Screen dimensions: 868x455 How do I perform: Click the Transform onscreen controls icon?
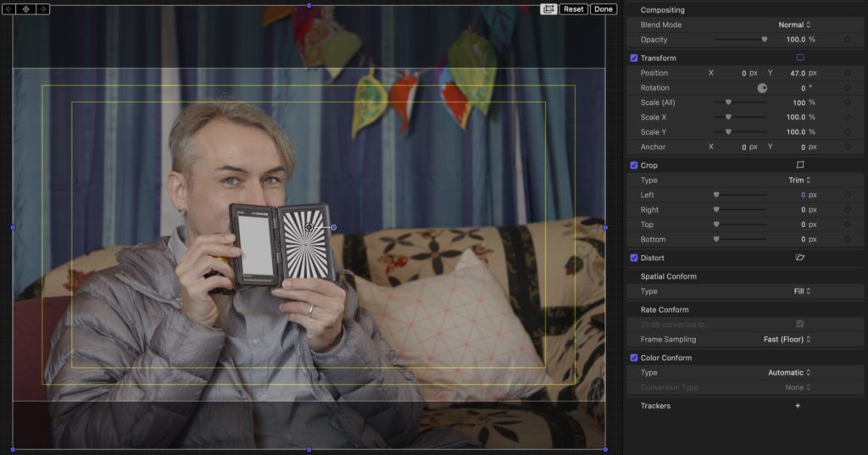point(800,58)
